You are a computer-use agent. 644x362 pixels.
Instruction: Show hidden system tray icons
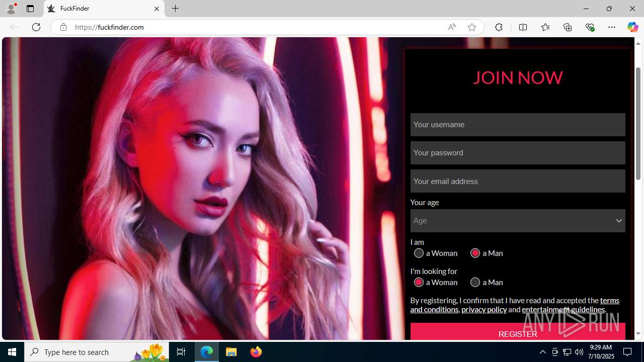pos(542,352)
